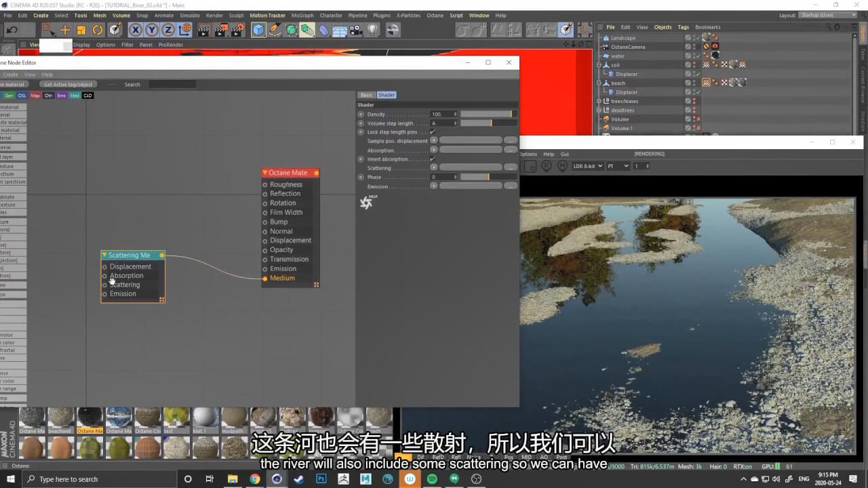The image size is (868, 488).
Task: Open the LDR 8-bit dropdown
Action: click(x=588, y=166)
